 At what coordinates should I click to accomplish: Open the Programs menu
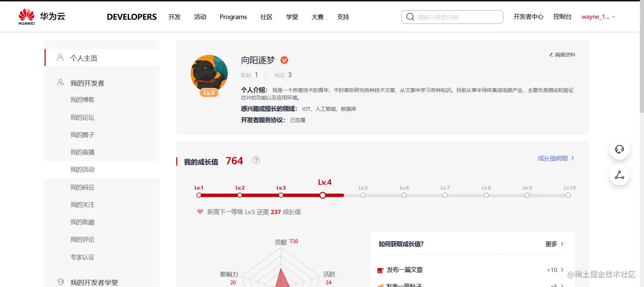233,17
